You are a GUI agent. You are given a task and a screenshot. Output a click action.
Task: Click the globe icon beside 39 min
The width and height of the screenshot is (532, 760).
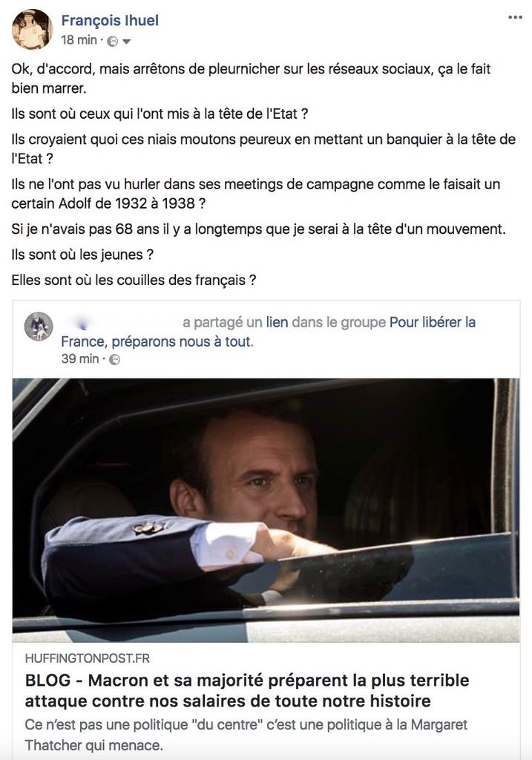click(115, 360)
